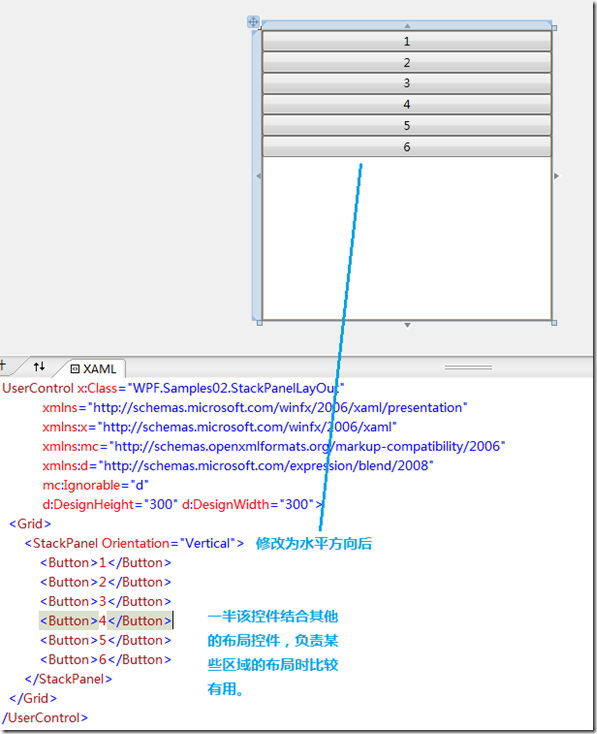This screenshot has width=597, height=734.
Task: Click button 1 in the designer
Action: tap(406, 41)
